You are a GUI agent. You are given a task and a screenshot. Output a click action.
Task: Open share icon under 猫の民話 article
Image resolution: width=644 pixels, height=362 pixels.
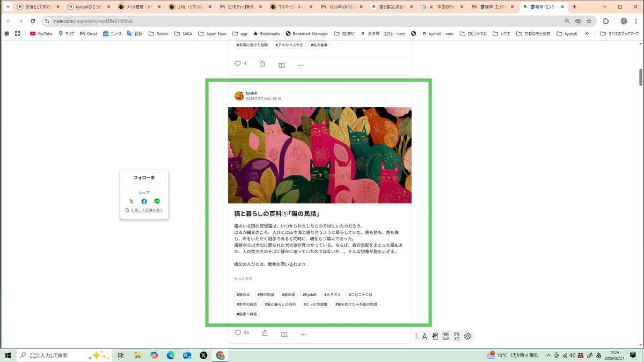pyautogui.click(x=265, y=333)
